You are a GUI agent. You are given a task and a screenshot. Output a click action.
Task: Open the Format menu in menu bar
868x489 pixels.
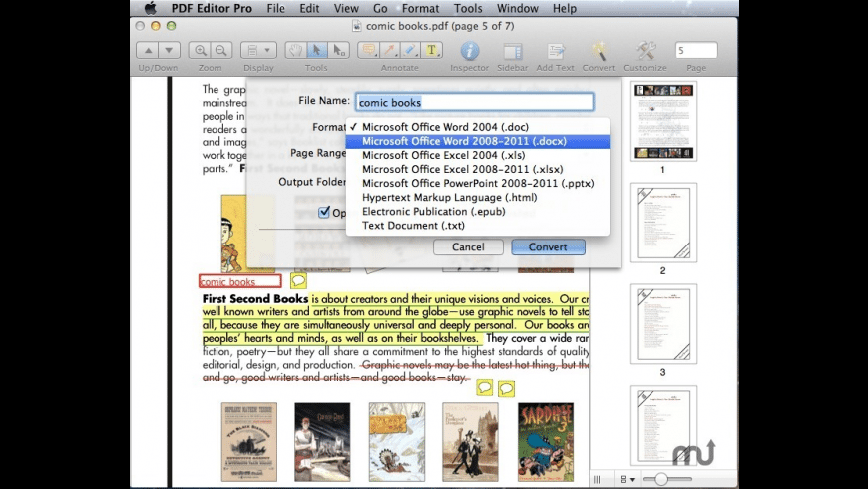click(420, 8)
